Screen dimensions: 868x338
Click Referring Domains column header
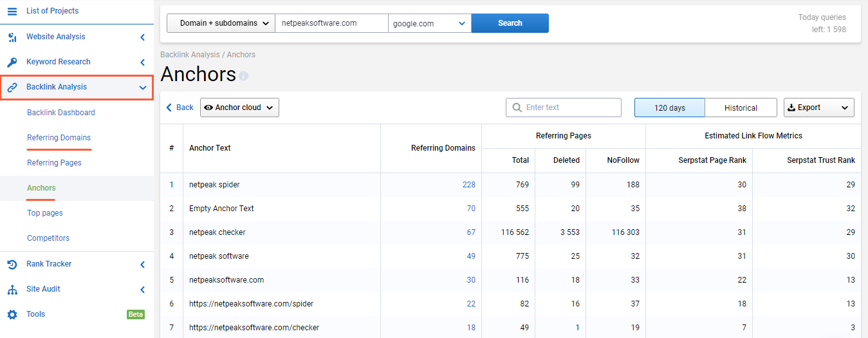pos(443,148)
